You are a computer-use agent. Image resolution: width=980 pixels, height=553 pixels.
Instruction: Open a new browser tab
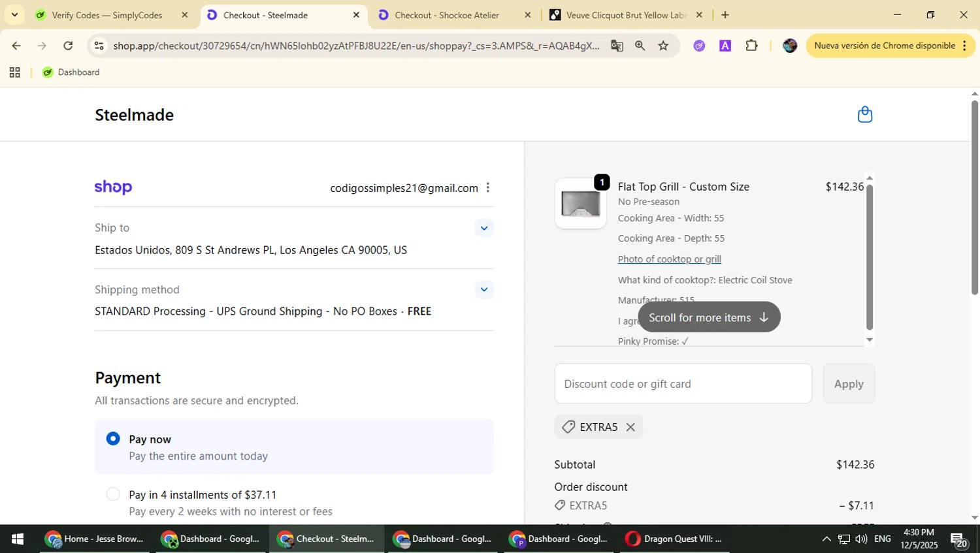[x=725, y=15]
